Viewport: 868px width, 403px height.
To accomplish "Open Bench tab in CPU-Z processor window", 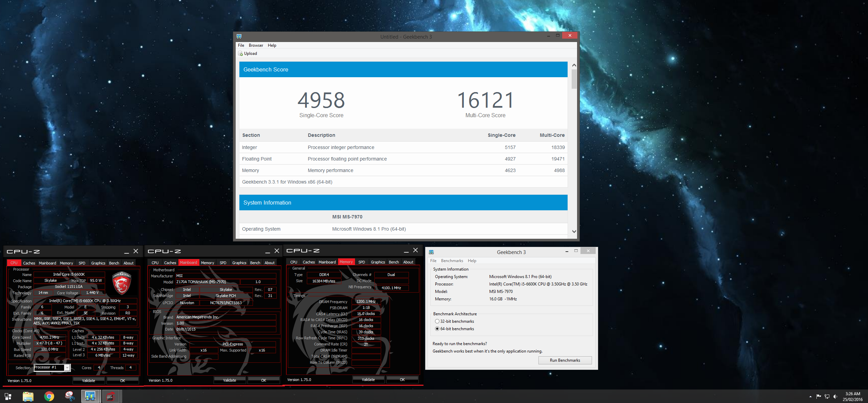I will [x=114, y=263].
